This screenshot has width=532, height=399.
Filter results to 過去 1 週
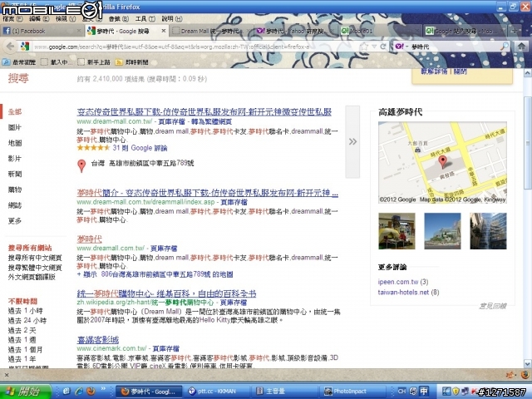[22, 340]
